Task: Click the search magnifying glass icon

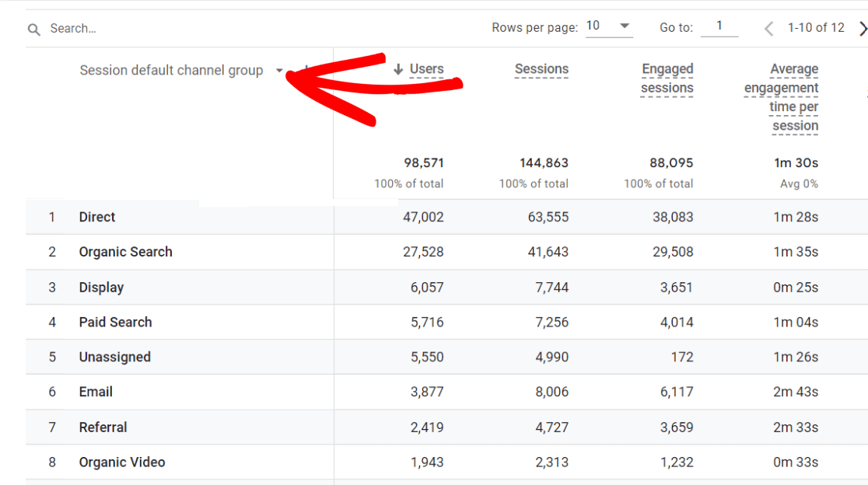Action: (x=34, y=28)
